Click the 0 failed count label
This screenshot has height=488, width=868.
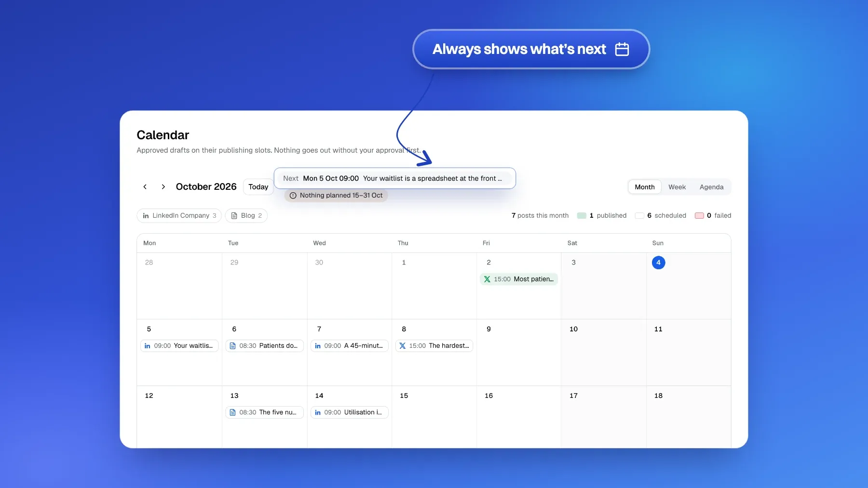pos(719,215)
